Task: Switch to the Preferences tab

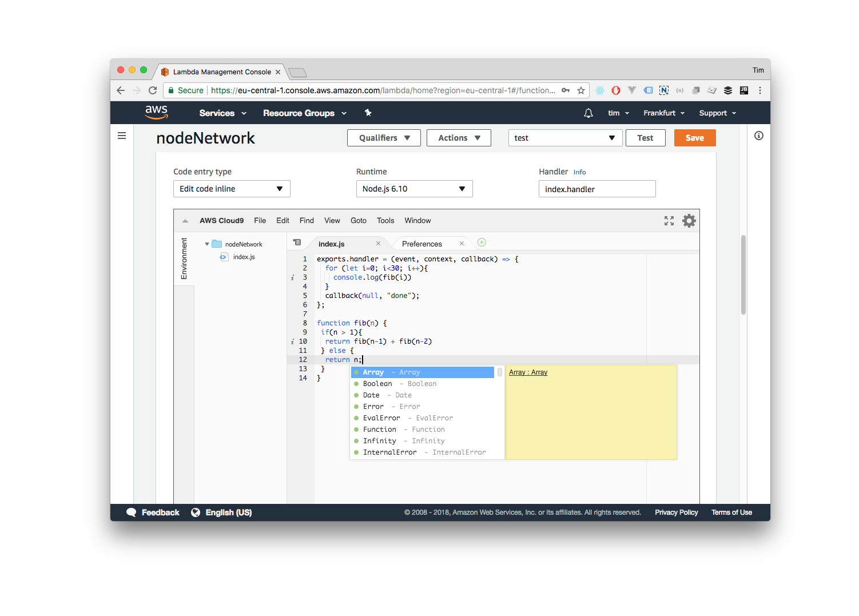Action: point(422,244)
